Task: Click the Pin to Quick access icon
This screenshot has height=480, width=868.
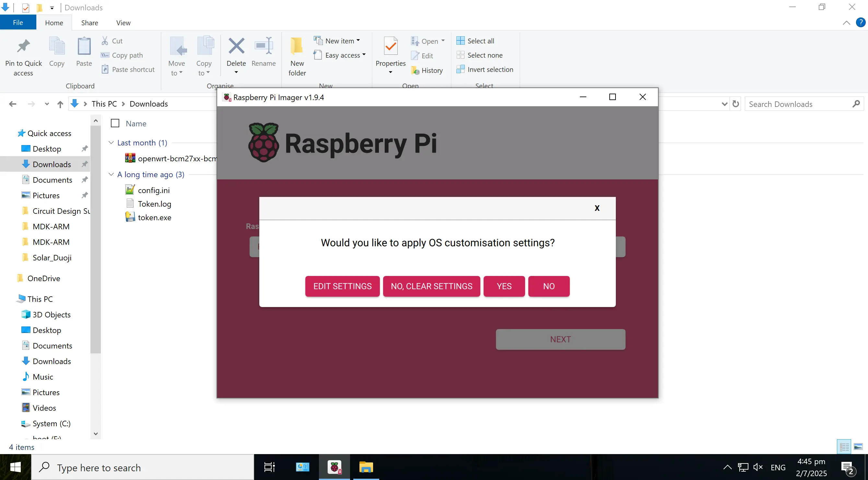Action: click(23, 46)
